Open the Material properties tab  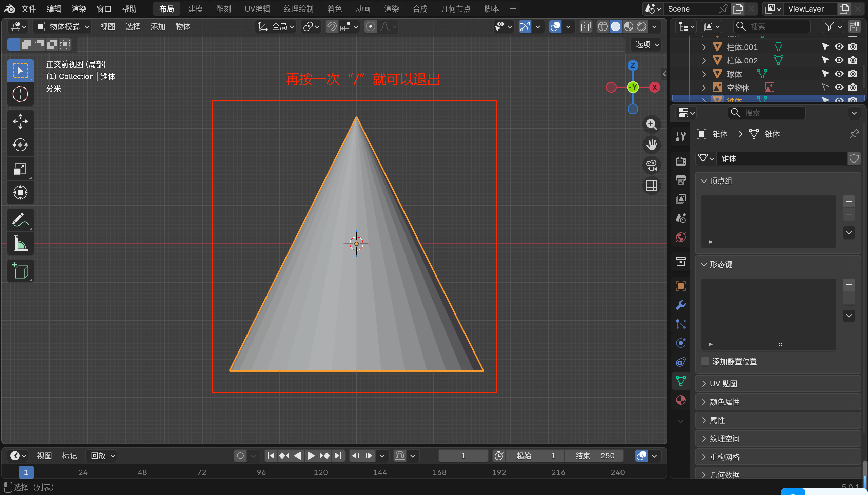coord(680,400)
